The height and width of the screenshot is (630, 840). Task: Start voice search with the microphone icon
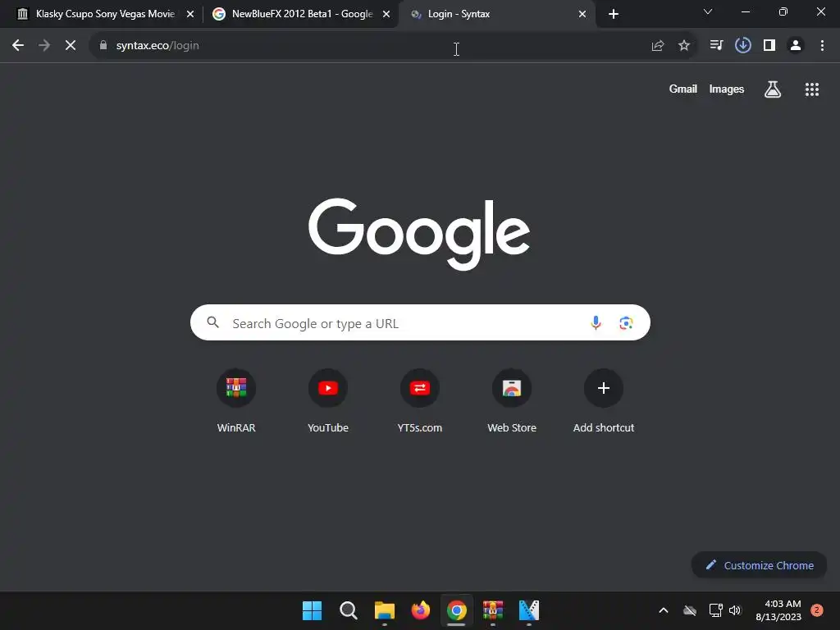(596, 323)
